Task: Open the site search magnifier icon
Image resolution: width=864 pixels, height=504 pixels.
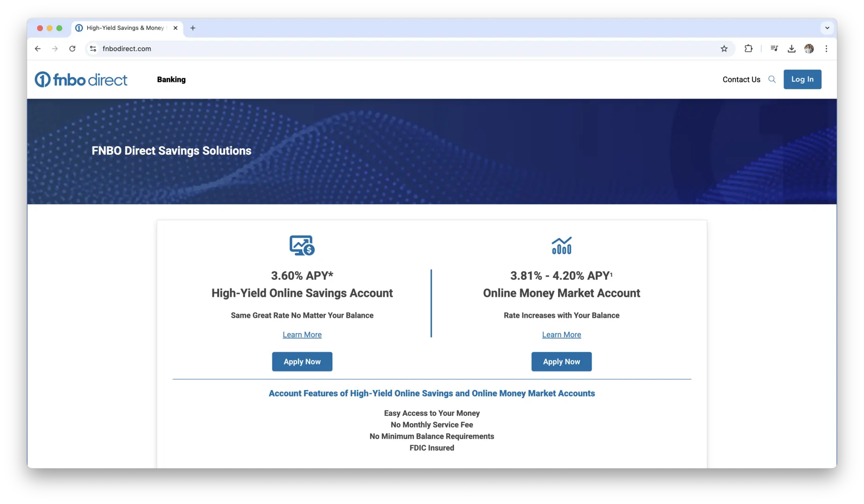Action: pos(772,79)
